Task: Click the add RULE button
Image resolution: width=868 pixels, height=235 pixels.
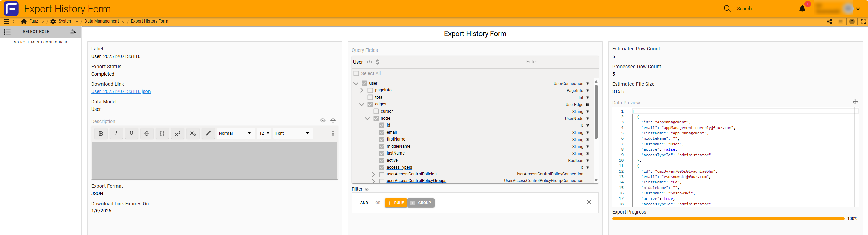Action: coord(396,203)
